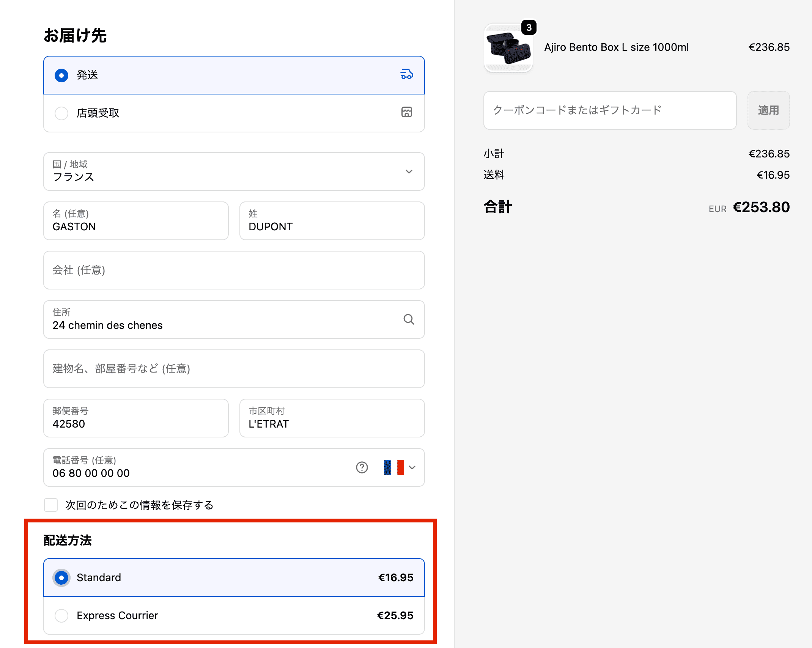Click the country dropdown chevron arrow

click(409, 171)
